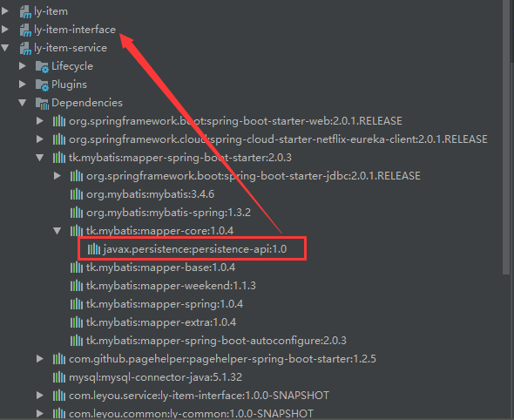
Task: Click the mysql-connector-java library icon
Action: coord(59,377)
